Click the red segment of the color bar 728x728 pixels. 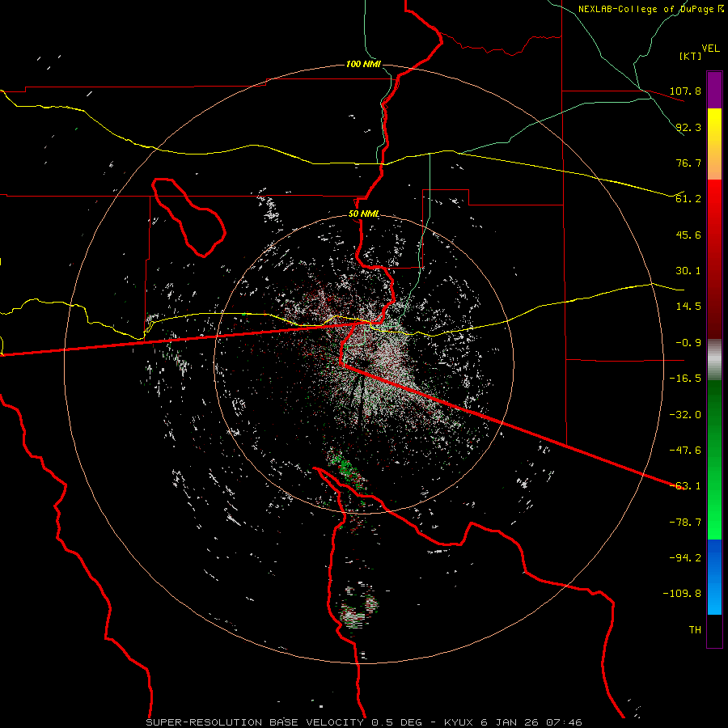click(714, 259)
